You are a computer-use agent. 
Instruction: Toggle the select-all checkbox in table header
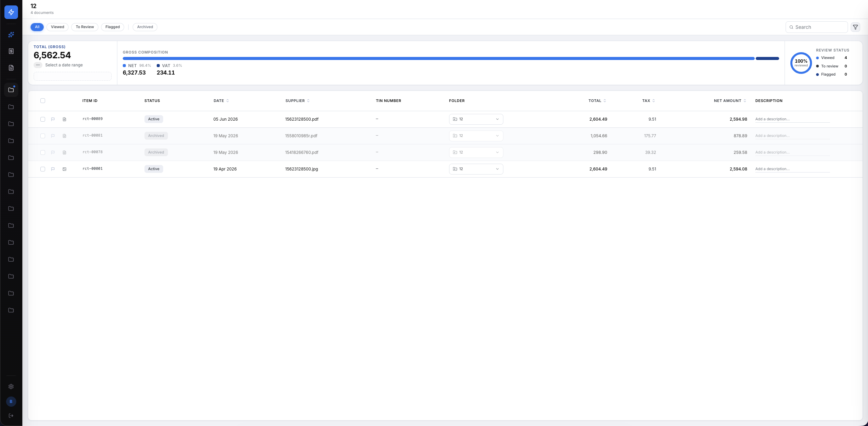point(43,101)
